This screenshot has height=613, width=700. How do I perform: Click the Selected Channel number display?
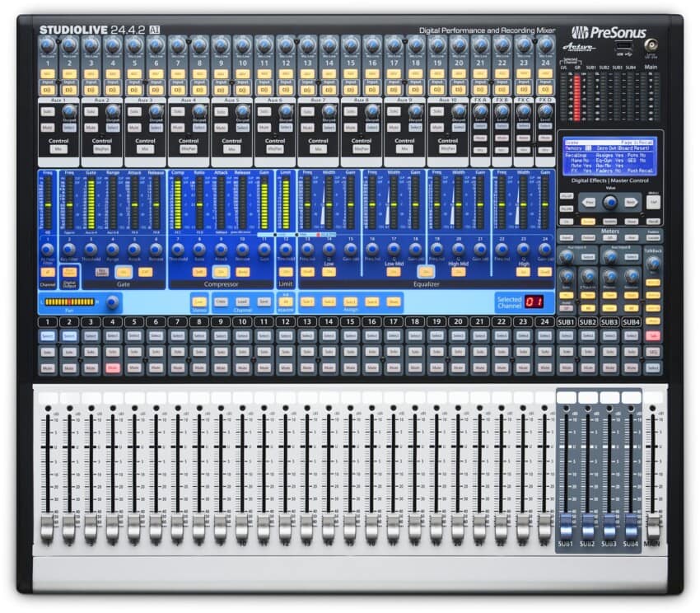point(533,302)
